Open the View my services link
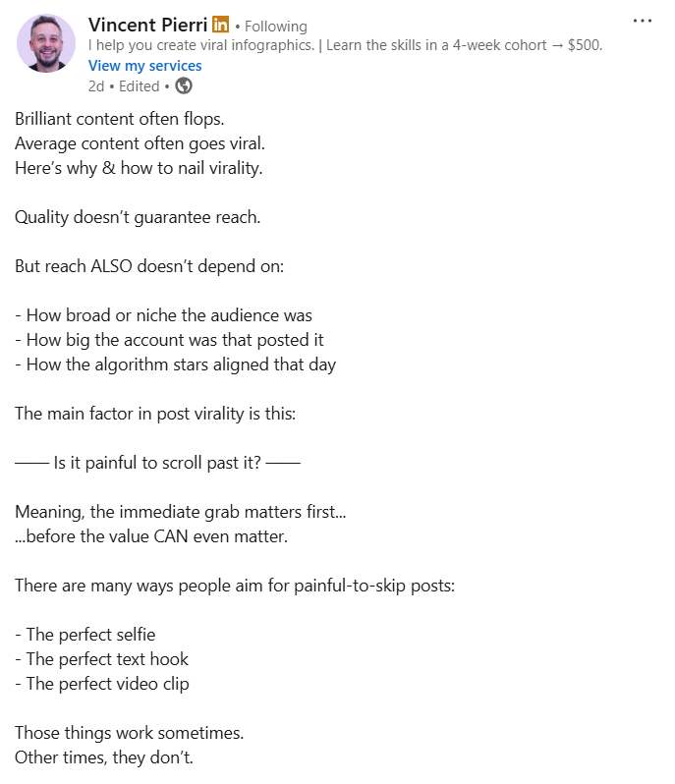Image resolution: width=675 pixels, height=784 pixels. pyautogui.click(x=144, y=66)
